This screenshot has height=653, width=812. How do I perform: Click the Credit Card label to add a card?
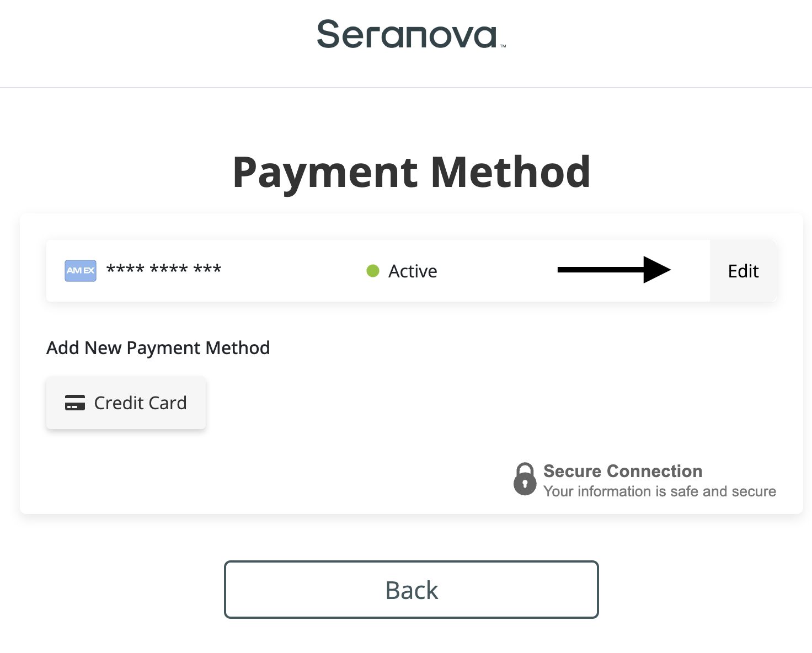[x=140, y=403]
